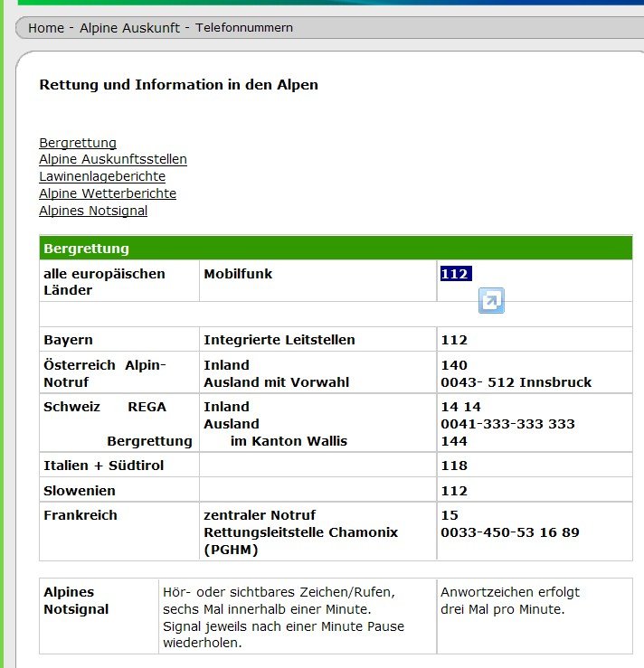The height and width of the screenshot is (668, 644).
Task: Click the shortcut arrow icon below the highlighted 112
Action: pyautogui.click(x=491, y=301)
